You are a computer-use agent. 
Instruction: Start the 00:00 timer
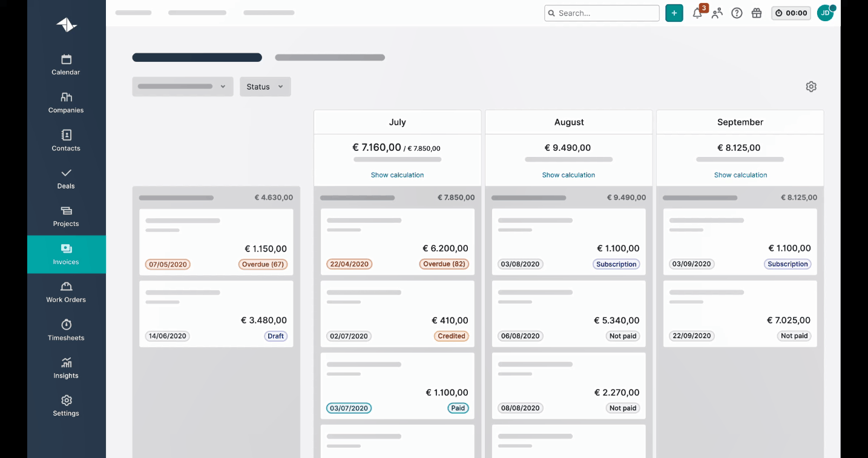(x=791, y=13)
